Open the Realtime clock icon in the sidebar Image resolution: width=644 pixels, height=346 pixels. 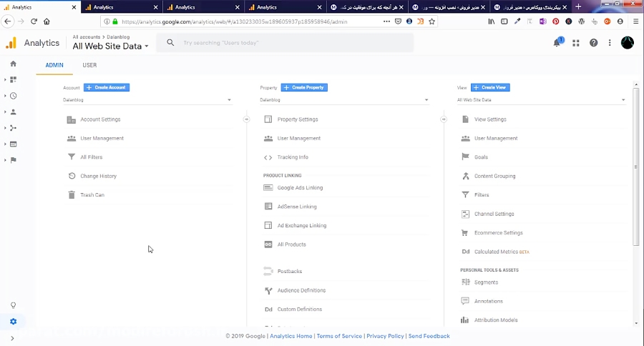coord(13,96)
